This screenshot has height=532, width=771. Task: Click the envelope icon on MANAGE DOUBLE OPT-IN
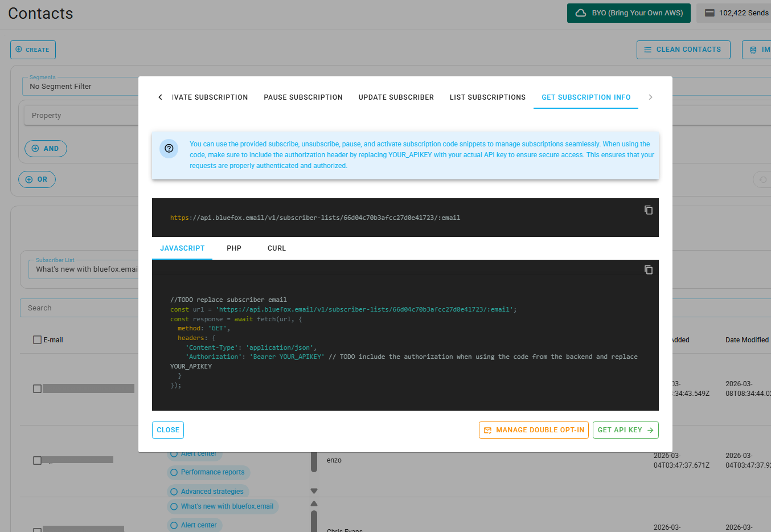tap(488, 430)
